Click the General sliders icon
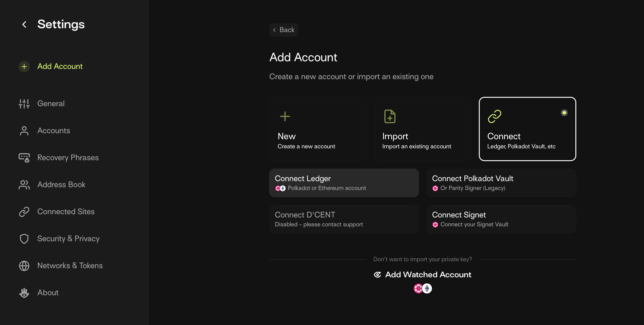 coord(24,104)
